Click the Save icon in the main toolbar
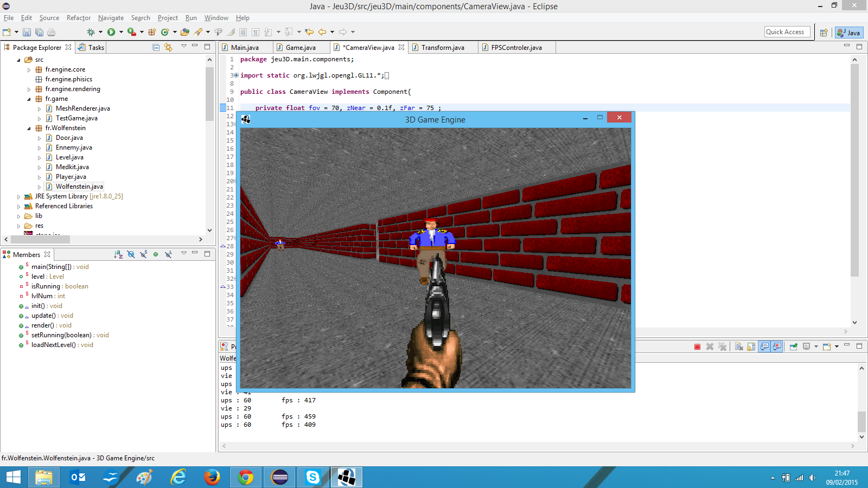868x488 pixels. pos(27,32)
